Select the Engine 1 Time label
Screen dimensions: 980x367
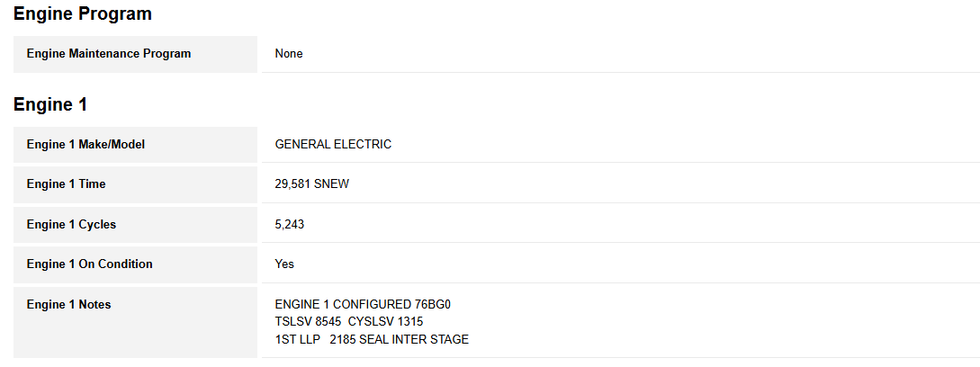click(66, 184)
